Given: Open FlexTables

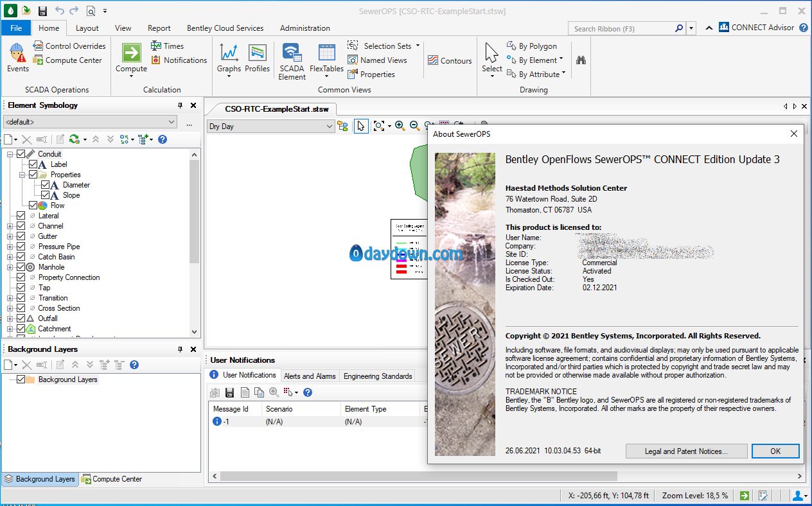Looking at the screenshot, I should pos(326,58).
